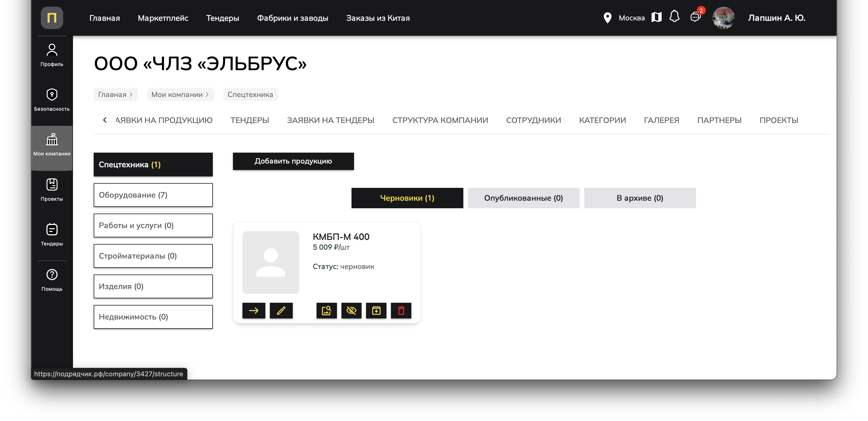
Task: Switch to ЗАЯВКИ НА ПРОДУКЦИЮ tab
Action: click(164, 120)
